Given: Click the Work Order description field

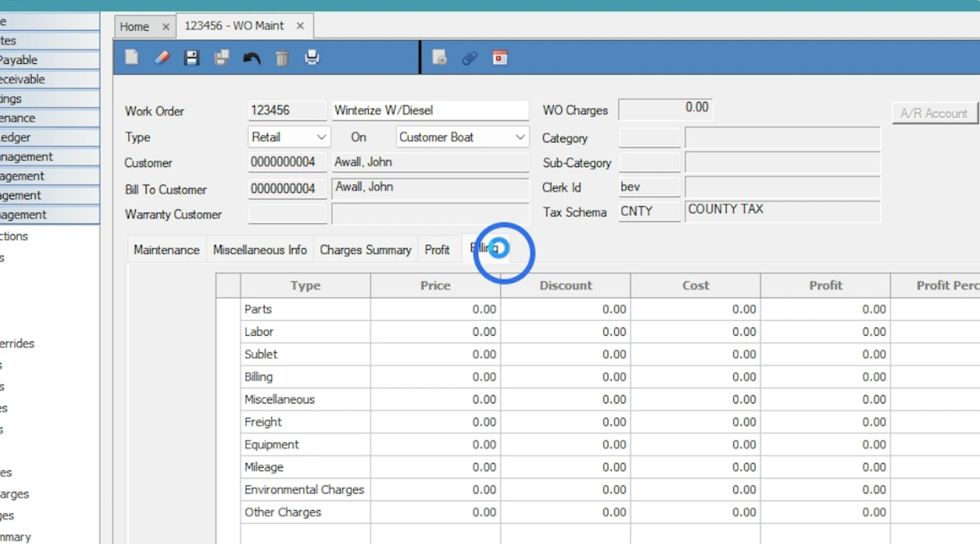Looking at the screenshot, I should [x=430, y=111].
